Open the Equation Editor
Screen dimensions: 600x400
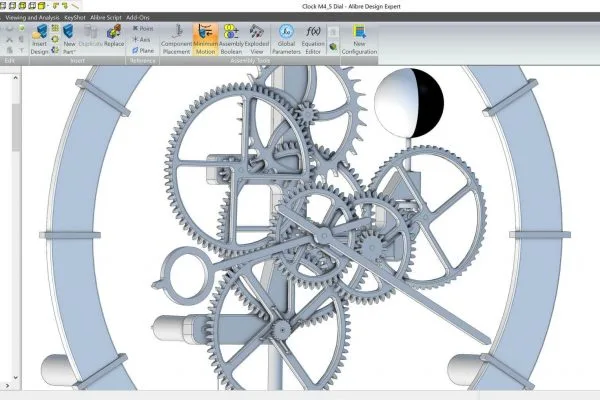[313, 39]
